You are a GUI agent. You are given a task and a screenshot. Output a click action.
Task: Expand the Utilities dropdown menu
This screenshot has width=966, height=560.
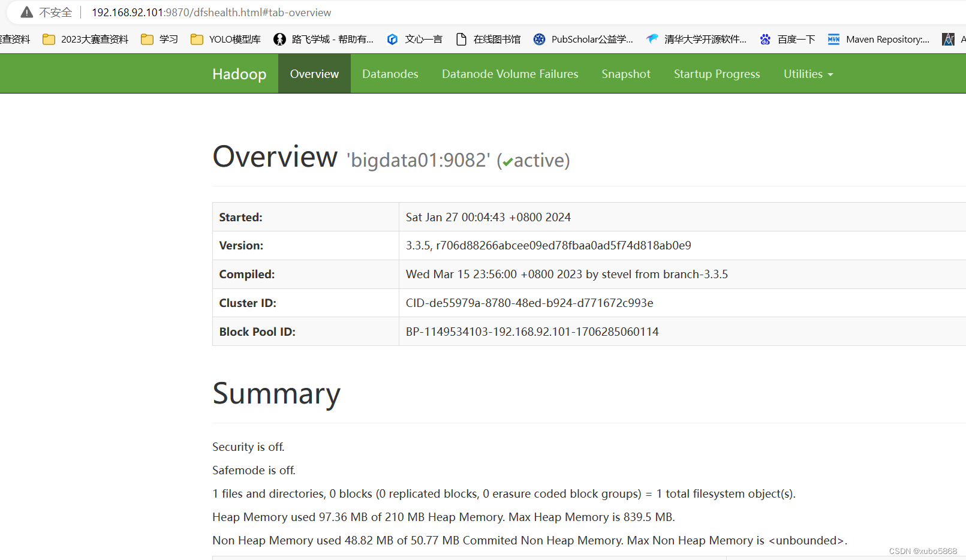coord(808,74)
